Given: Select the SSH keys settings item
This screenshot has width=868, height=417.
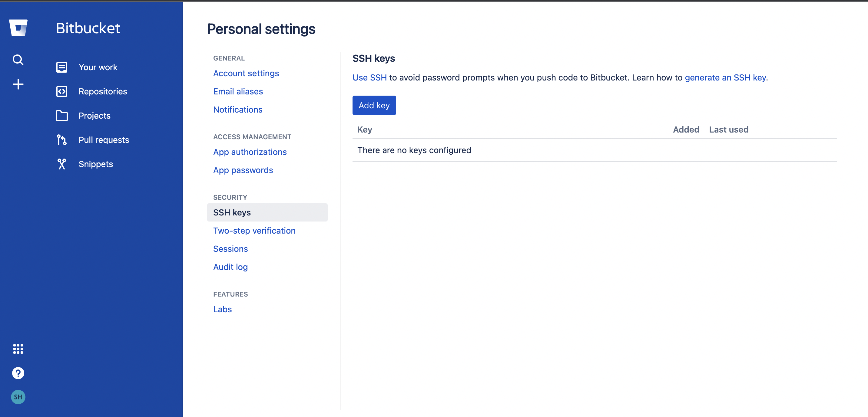Looking at the screenshot, I should point(232,212).
